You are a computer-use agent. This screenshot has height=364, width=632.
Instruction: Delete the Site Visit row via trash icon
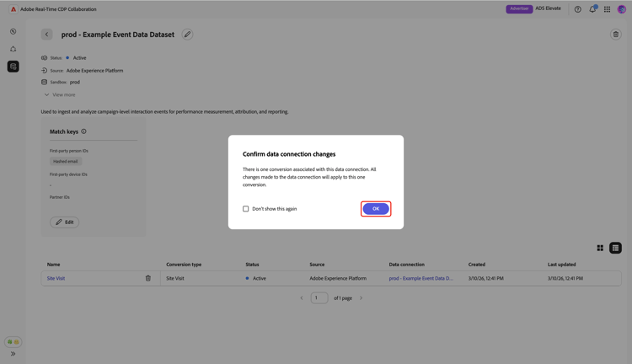148,278
